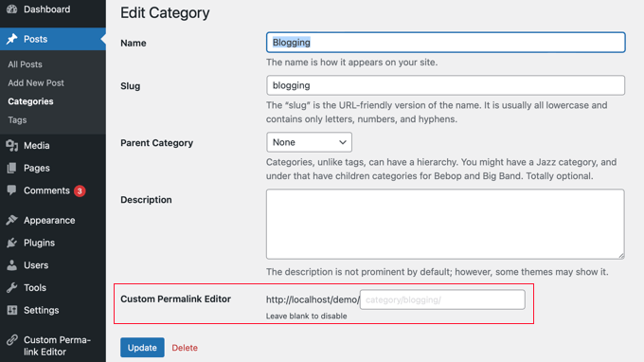This screenshot has width=644, height=362.
Task: Click the Plugins plug icon
Action: tap(12, 243)
